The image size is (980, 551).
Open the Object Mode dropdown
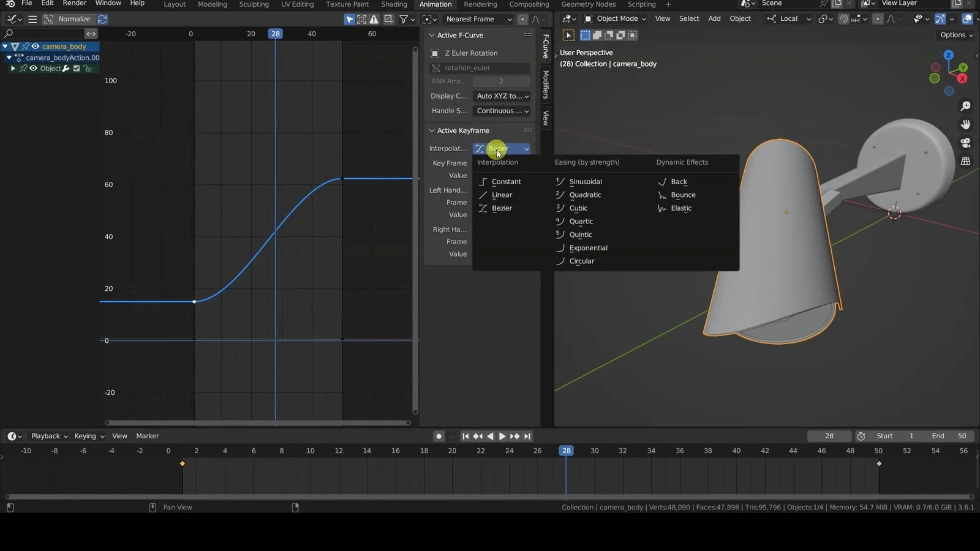[x=615, y=19]
